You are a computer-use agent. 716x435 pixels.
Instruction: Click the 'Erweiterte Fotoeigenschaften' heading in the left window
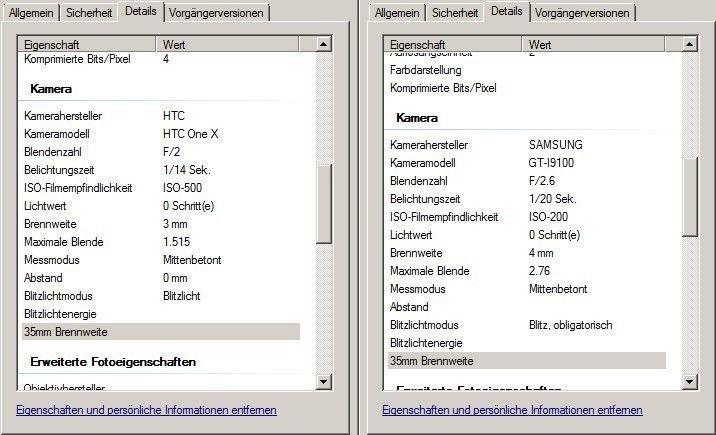tap(113, 362)
